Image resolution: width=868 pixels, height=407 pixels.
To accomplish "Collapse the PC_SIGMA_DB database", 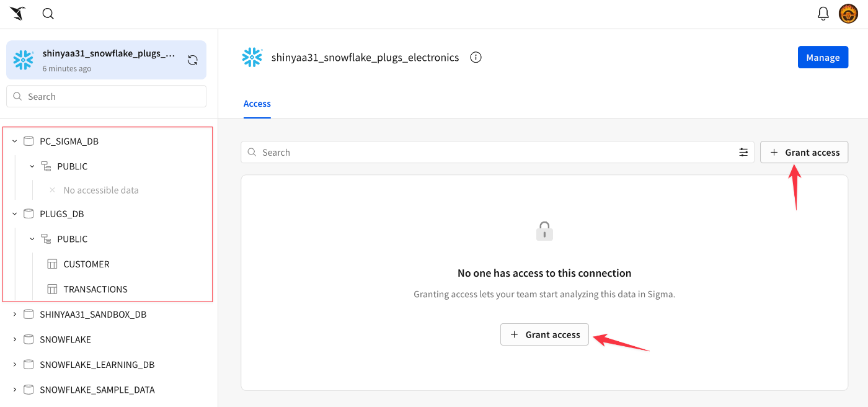I will click(15, 141).
